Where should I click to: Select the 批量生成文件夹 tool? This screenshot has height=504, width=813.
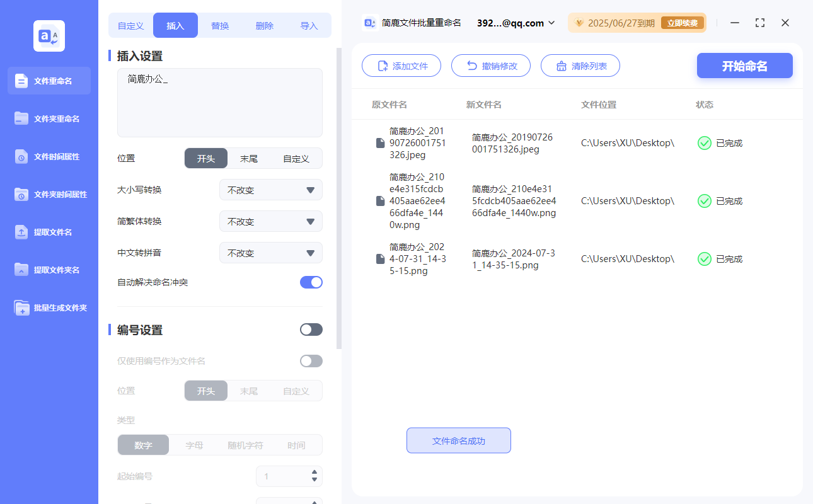[x=49, y=307]
